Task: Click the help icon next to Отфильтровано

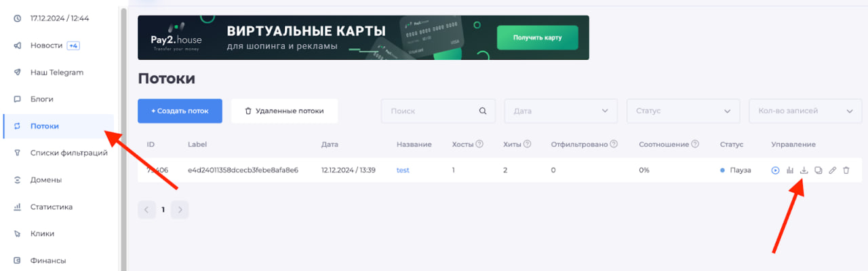Action: (x=614, y=144)
